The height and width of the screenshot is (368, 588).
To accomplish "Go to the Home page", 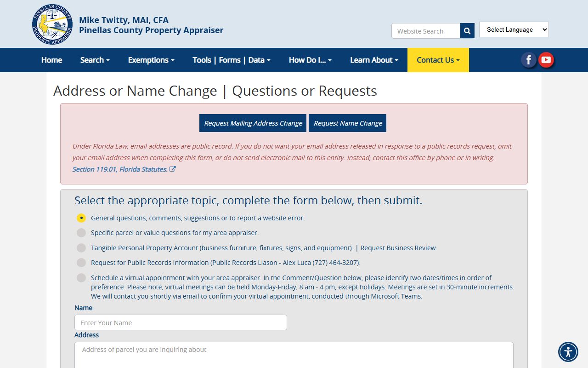I will (51, 60).
